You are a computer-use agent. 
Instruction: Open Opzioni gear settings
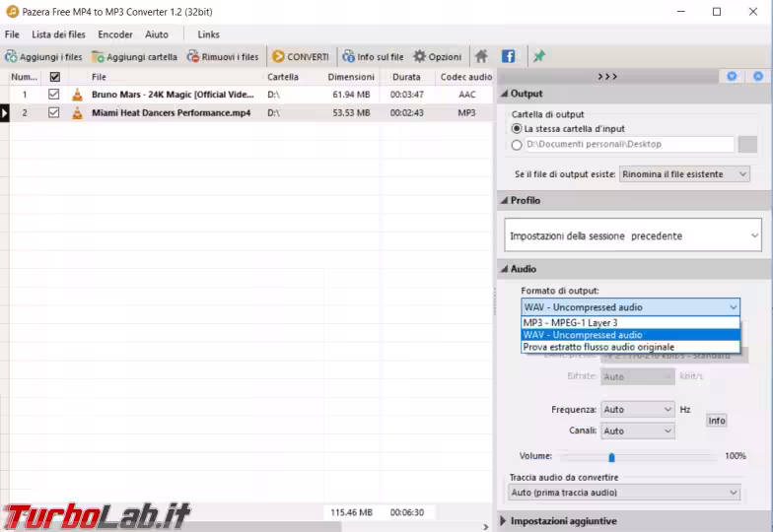pyautogui.click(x=438, y=57)
